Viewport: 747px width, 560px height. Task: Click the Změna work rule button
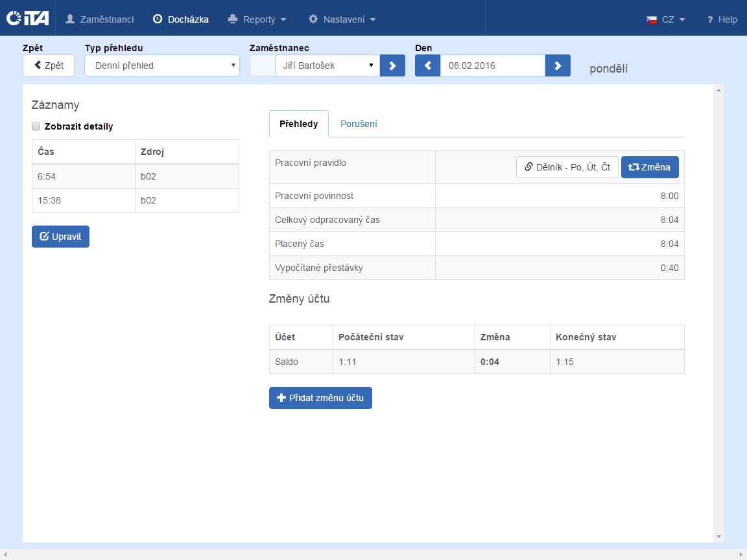650,167
